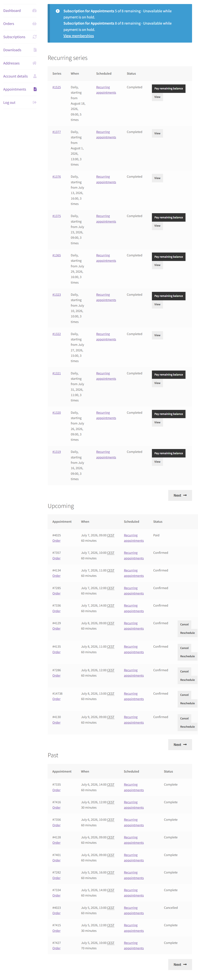Open Subscriptions menu item

tap(14, 37)
